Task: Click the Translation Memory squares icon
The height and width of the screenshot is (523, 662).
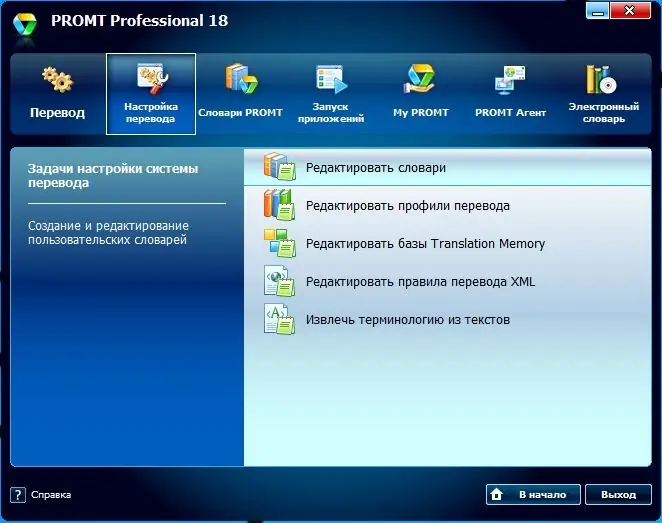Action: pyautogui.click(x=279, y=243)
